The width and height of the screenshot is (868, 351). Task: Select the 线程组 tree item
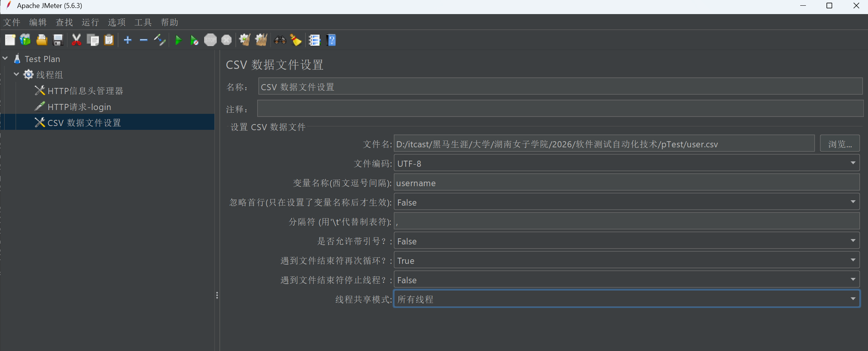coord(50,75)
